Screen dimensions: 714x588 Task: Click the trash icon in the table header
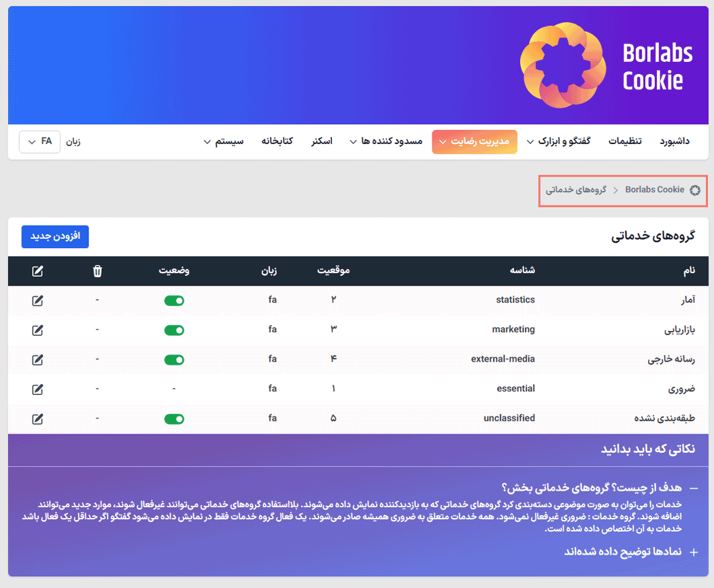coord(97,271)
